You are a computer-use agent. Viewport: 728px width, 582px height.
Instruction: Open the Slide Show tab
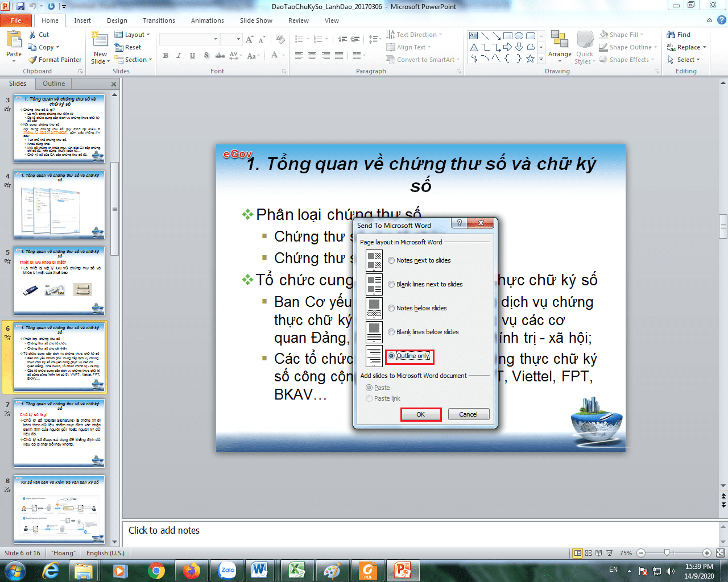(x=255, y=20)
